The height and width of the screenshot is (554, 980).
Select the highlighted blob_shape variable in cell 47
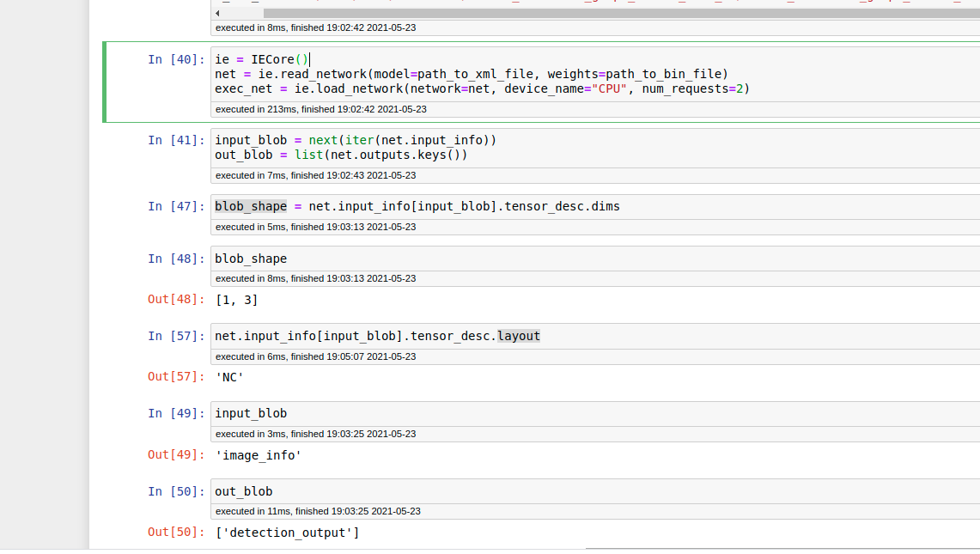[x=249, y=206]
